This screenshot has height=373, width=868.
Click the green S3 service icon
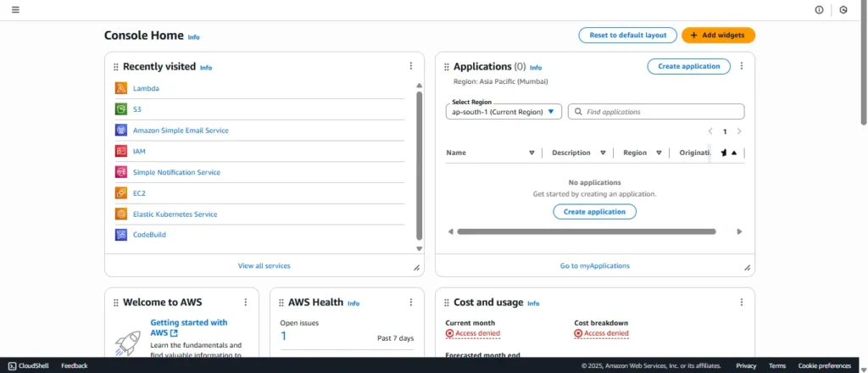click(x=121, y=109)
